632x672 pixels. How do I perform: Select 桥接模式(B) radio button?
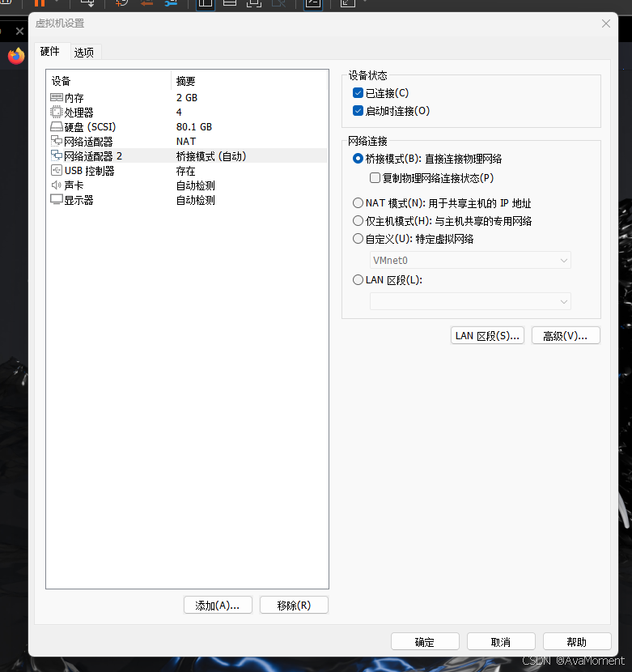coord(358,159)
